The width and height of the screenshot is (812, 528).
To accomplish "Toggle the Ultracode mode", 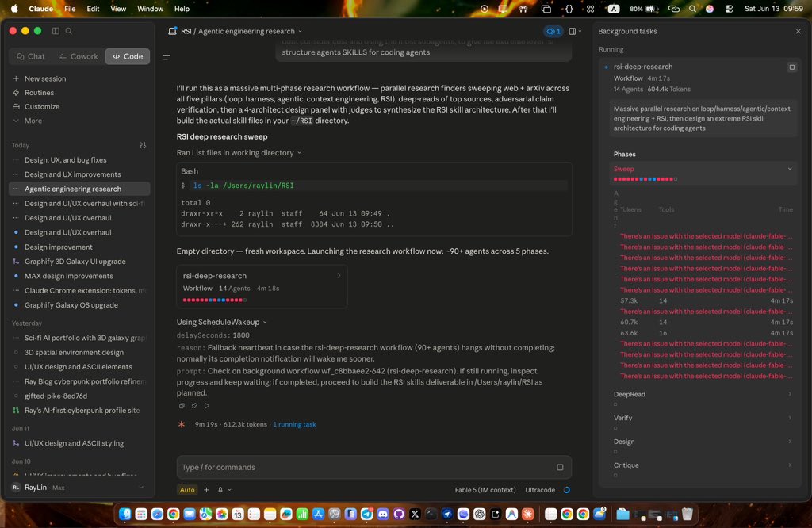I will coord(540,490).
